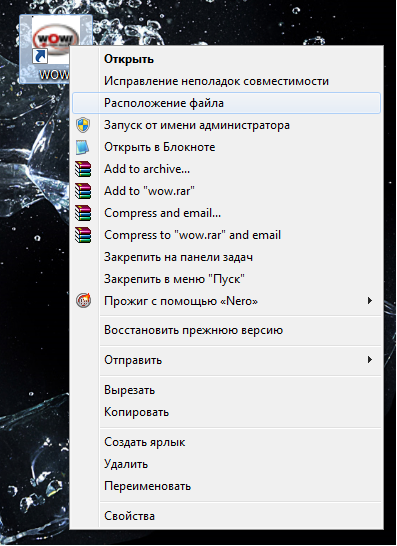Screen dimensions: 397x546
Task: Click WinRAR icon beside Compress to "wow.rar" and email
Action: 83,235
